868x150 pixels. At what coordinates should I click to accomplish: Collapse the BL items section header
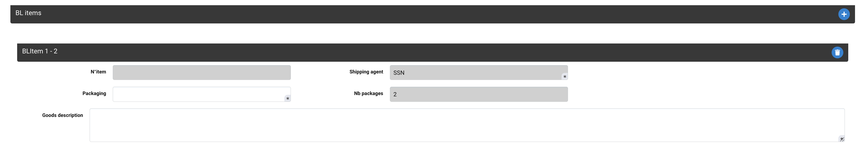tap(404, 14)
